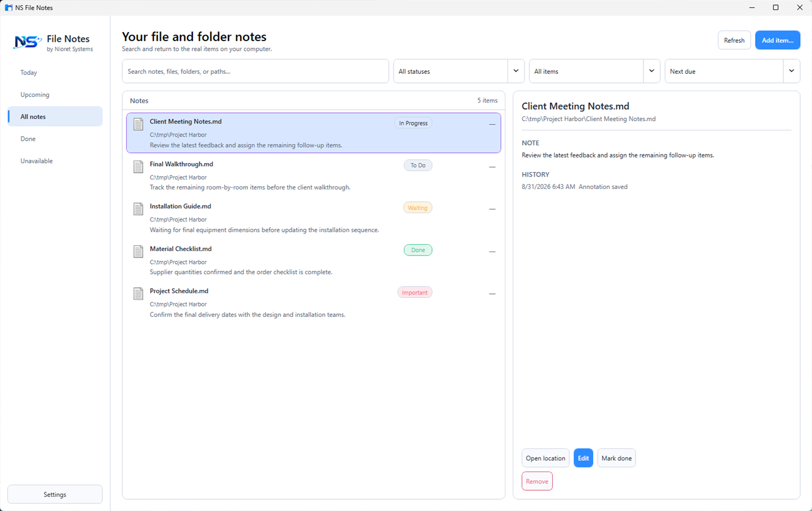Select the Material Checklist.md note
The image size is (812, 511).
click(x=314, y=260)
